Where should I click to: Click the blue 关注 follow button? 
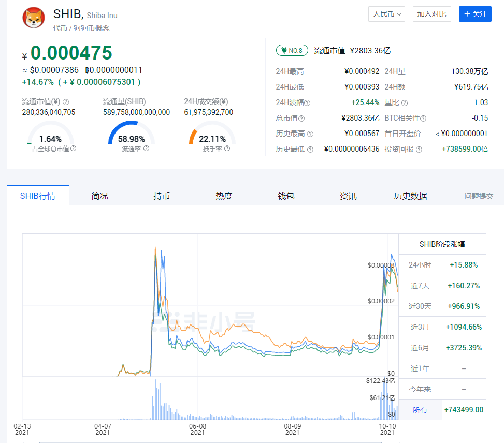coord(475,14)
